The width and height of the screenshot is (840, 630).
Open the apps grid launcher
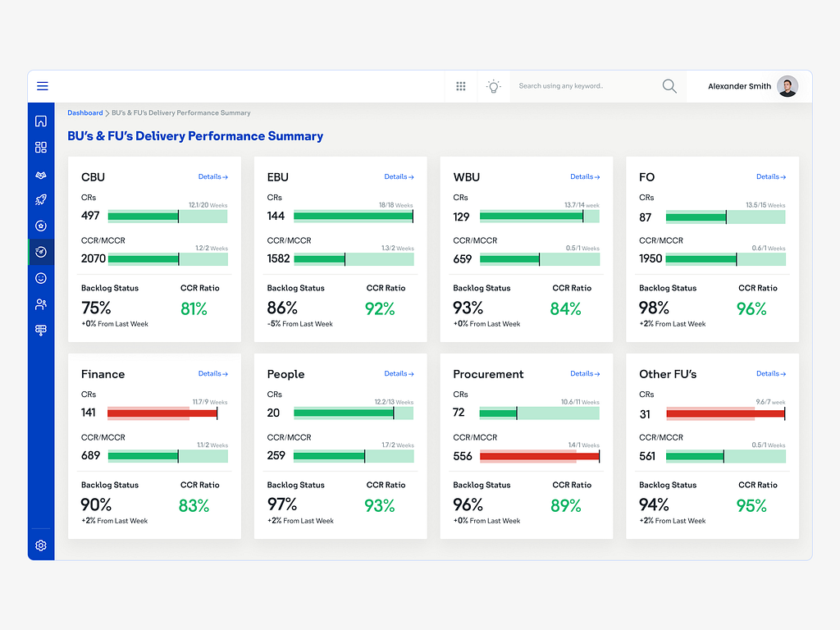(x=460, y=85)
